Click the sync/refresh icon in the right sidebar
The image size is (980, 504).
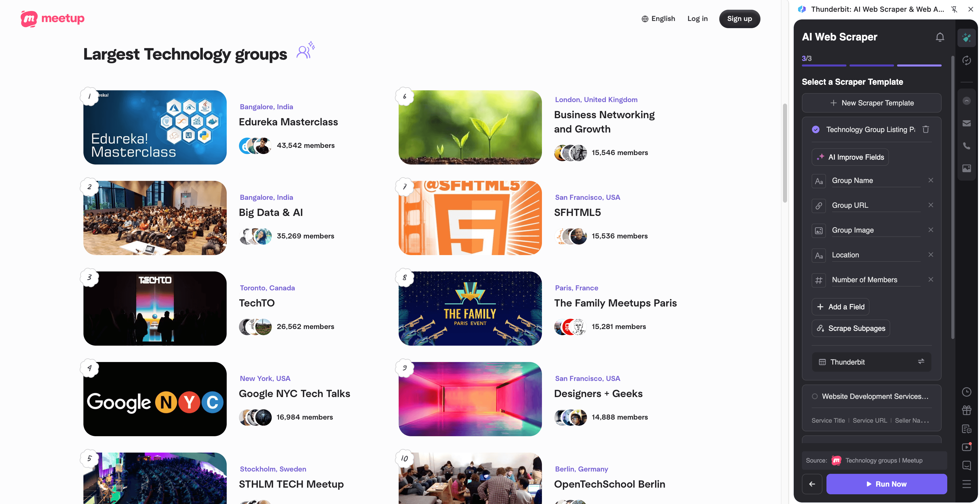967,60
